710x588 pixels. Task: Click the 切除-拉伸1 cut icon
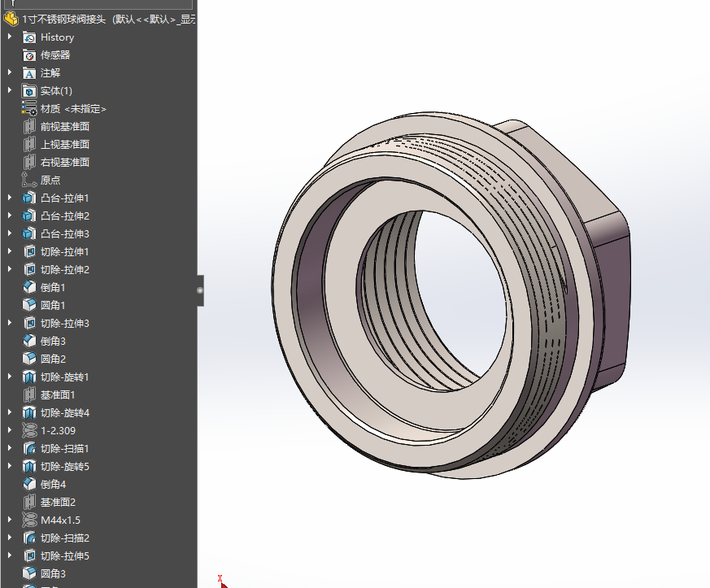click(x=29, y=251)
